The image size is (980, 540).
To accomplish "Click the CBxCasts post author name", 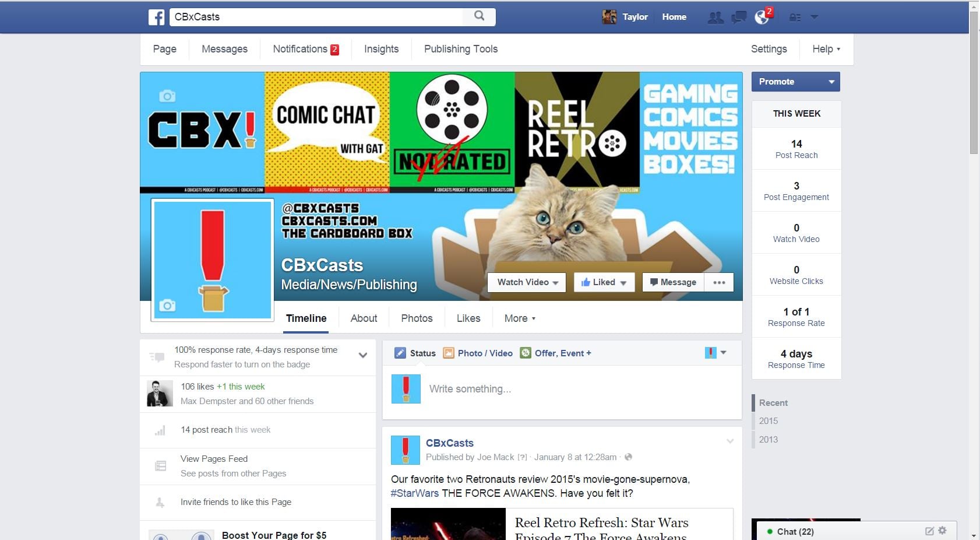I will [449, 443].
